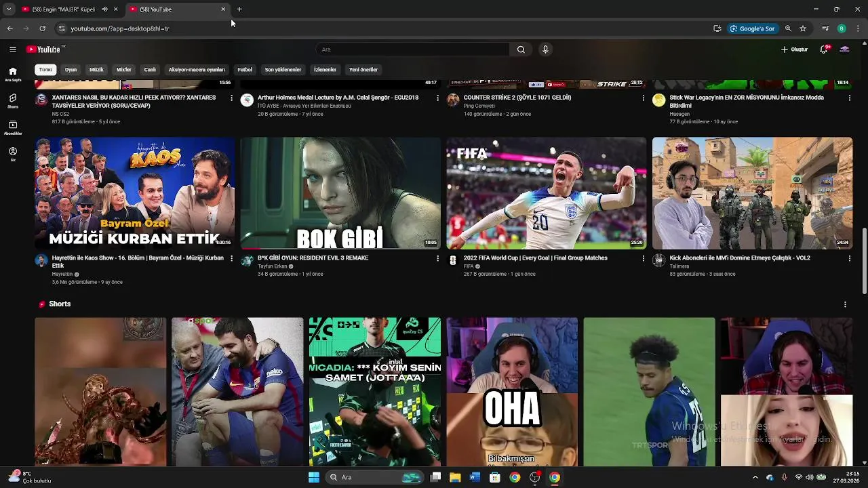This screenshot has height=488, width=868.
Task: Click the address bar URL
Action: tap(120, 28)
